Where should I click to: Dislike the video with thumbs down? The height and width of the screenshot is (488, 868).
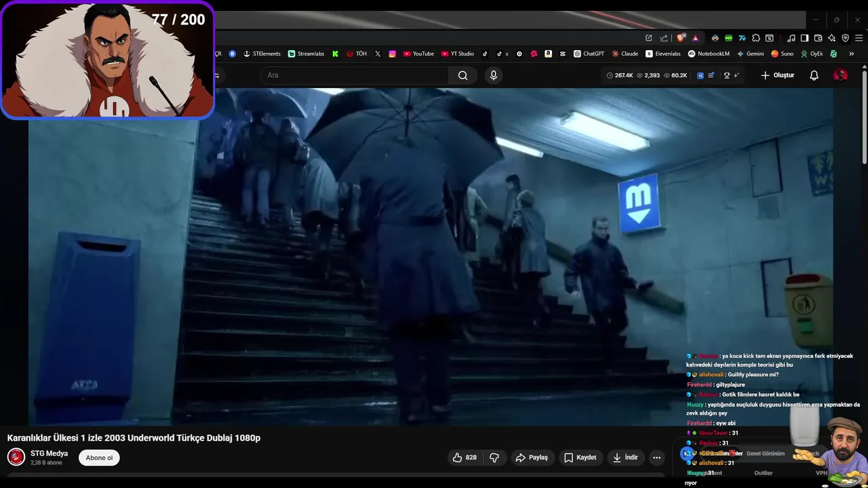tap(494, 457)
